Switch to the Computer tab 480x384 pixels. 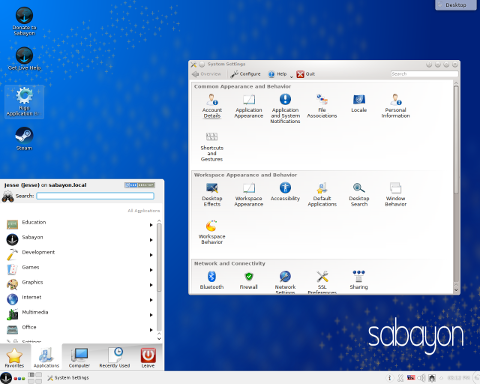(x=79, y=357)
